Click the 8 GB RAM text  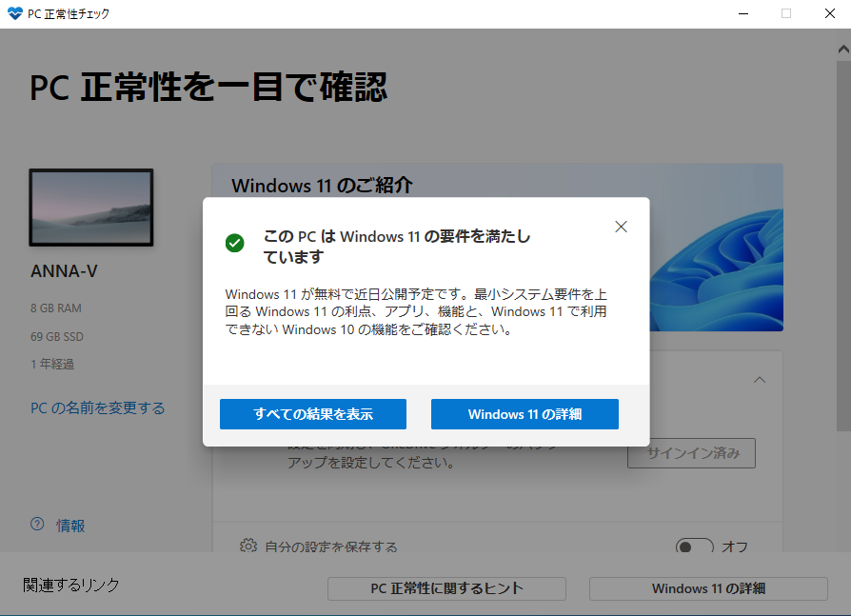pyautogui.click(x=56, y=308)
